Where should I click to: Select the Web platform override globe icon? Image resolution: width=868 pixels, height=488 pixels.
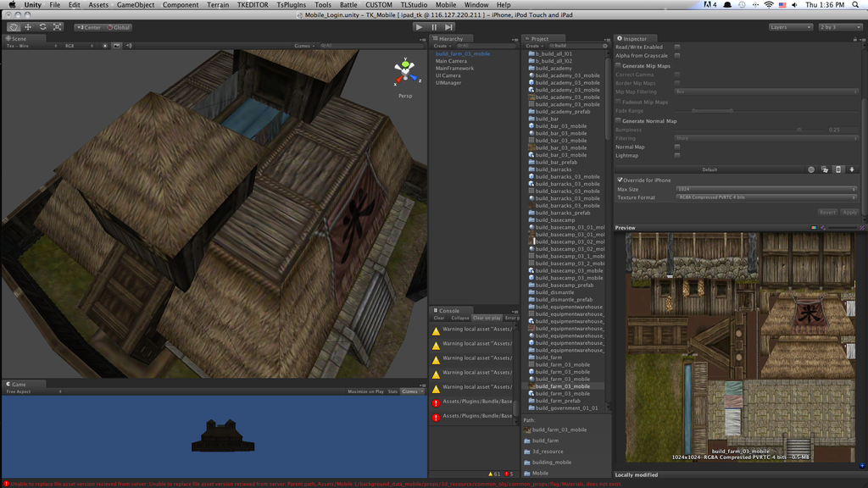coord(811,169)
